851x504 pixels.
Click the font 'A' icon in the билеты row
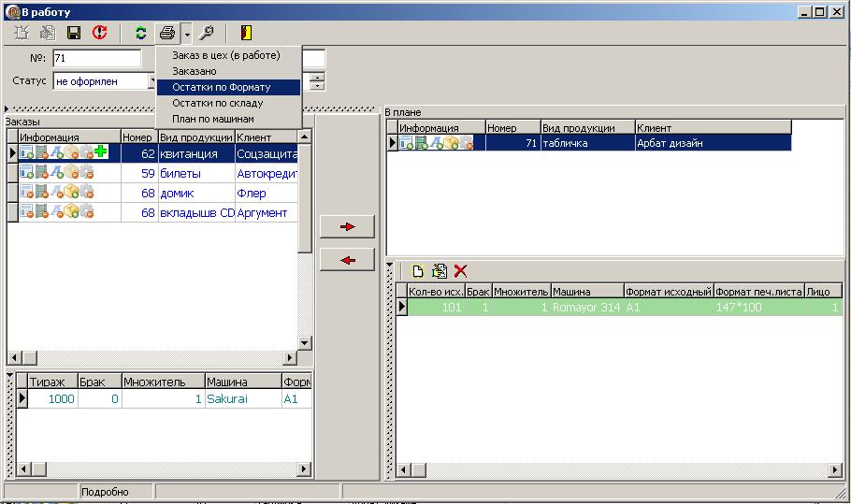point(57,173)
